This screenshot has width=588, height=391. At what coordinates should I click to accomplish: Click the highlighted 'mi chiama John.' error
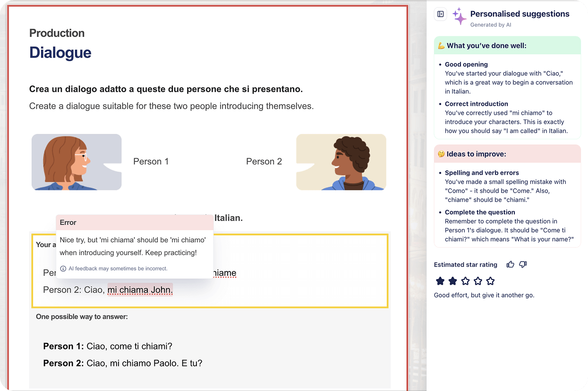[140, 290]
